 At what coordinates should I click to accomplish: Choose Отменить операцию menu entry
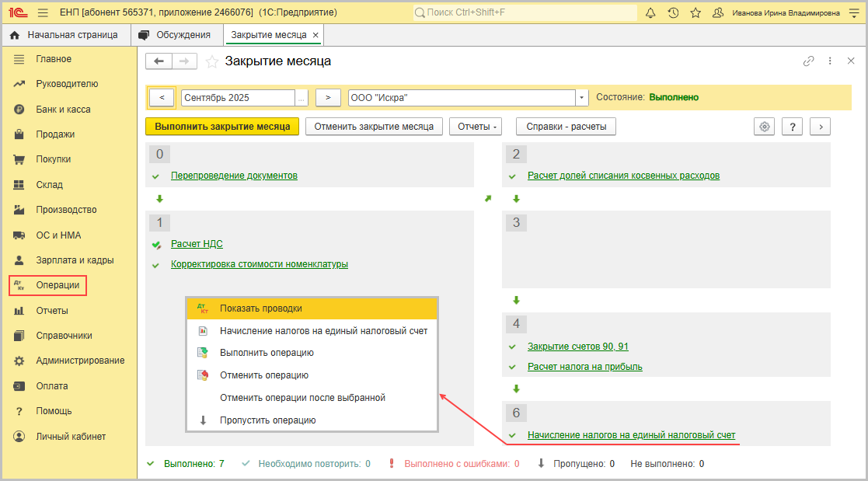[x=263, y=375]
